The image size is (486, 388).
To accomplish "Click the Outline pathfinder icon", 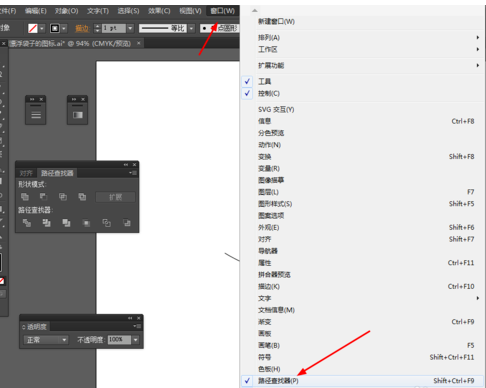I will point(106,223).
